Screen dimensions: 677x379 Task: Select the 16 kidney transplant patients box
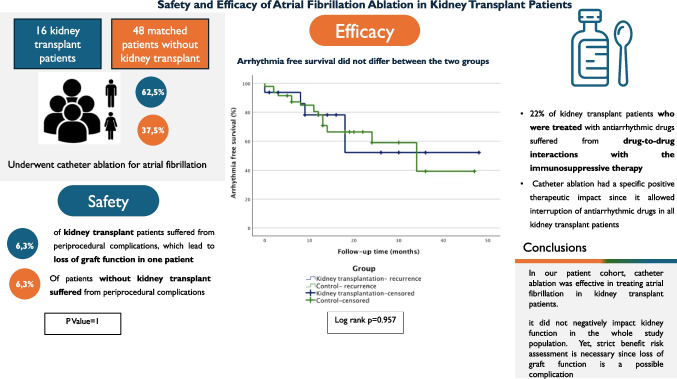point(57,44)
